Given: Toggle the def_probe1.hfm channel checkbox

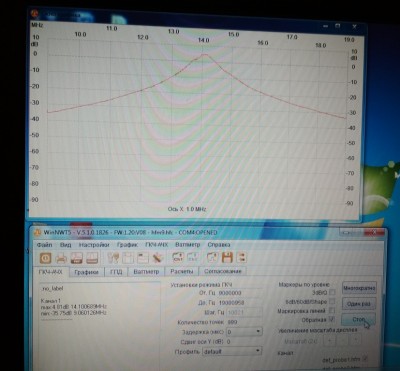Looking at the screenshot, I should [x=365, y=359].
